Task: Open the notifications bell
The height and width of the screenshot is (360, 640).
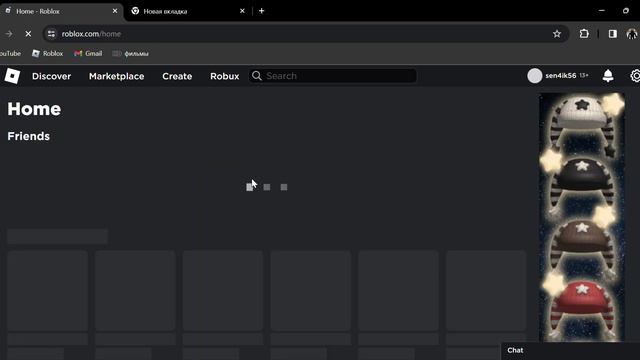Action: [608, 76]
